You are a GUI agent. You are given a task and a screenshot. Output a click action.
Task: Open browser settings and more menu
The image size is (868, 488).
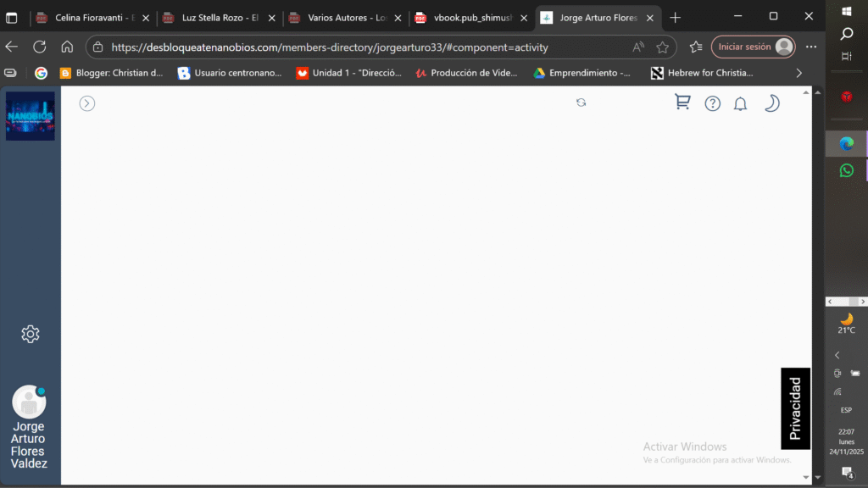pyautogui.click(x=811, y=47)
